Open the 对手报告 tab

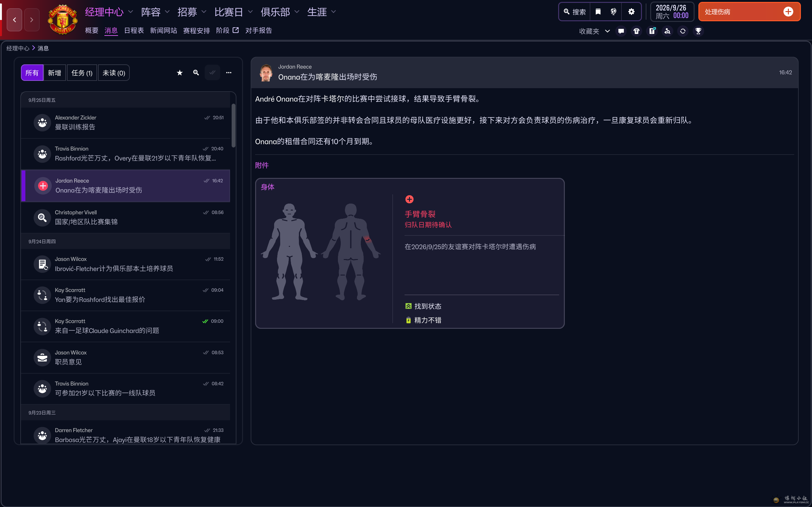click(258, 30)
